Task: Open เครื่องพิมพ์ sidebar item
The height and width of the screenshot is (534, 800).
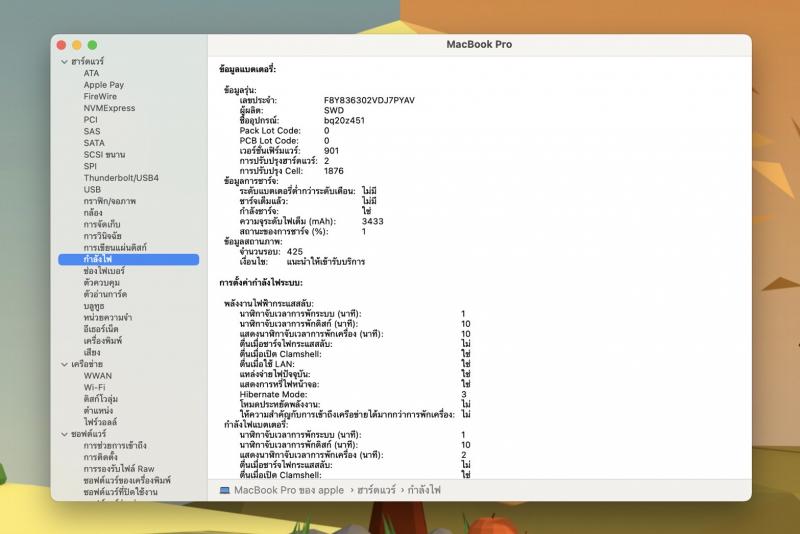Action: (103, 341)
